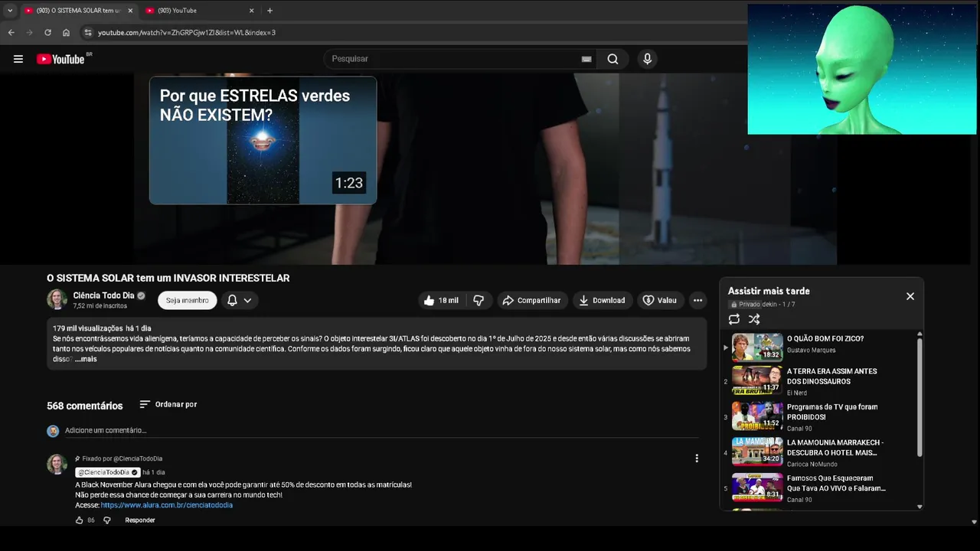
Task: Click the Assistir mais tarde playlist title
Action: tap(769, 291)
